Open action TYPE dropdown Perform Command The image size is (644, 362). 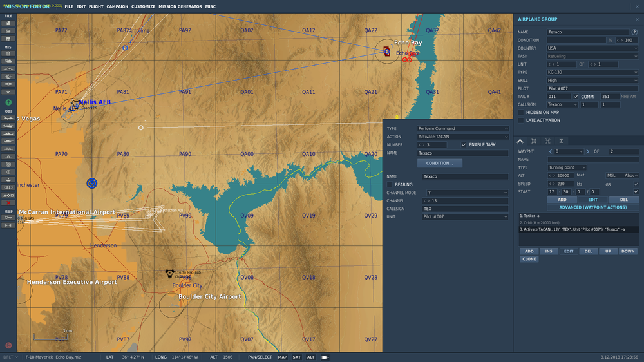(463, 129)
